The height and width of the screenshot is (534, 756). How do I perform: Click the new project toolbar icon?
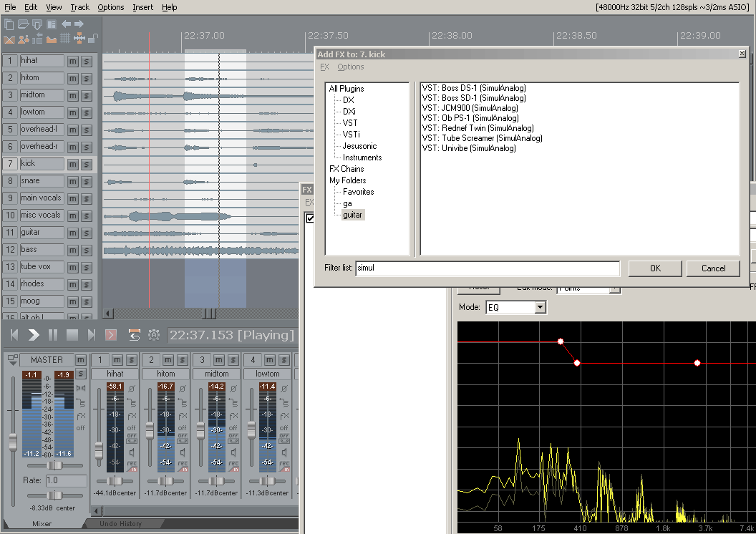pos(9,25)
